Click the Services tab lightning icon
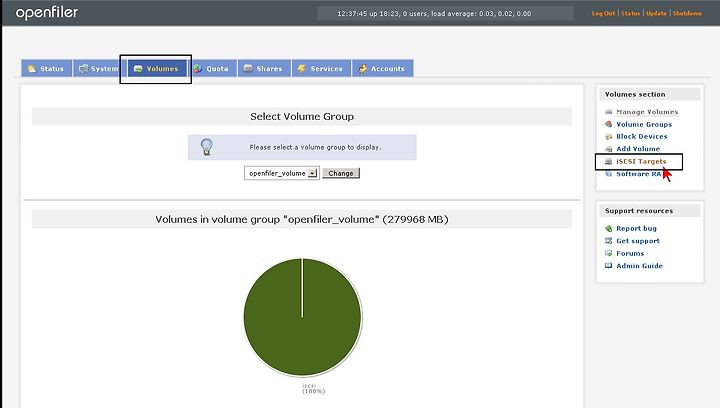The image size is (720, 408). (x=302, y=69)
